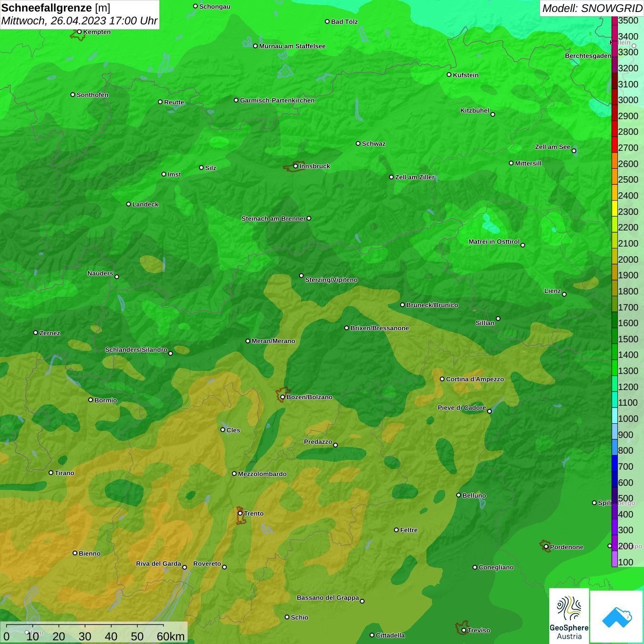This screenshot has width=644, height=644.
Task: Click the Schwaz city marker dot
Action: [358, 144]
